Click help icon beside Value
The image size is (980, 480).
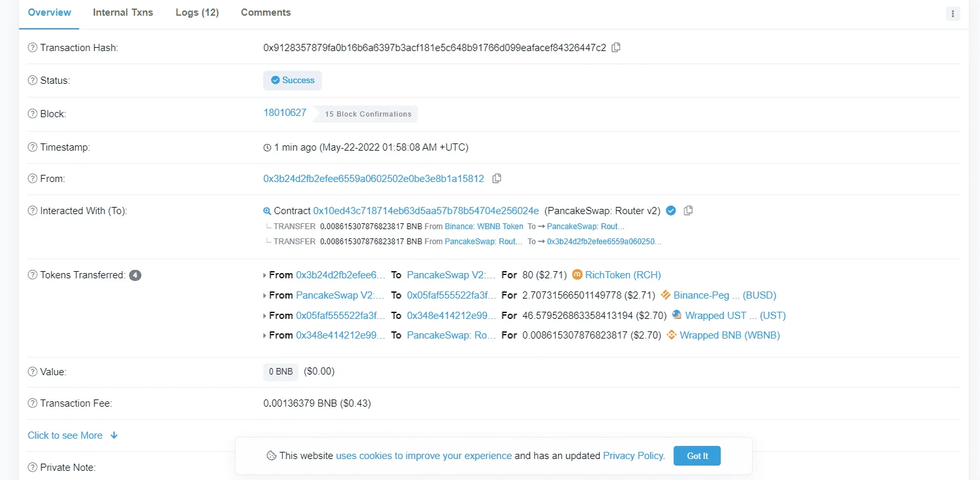point(33,372)
